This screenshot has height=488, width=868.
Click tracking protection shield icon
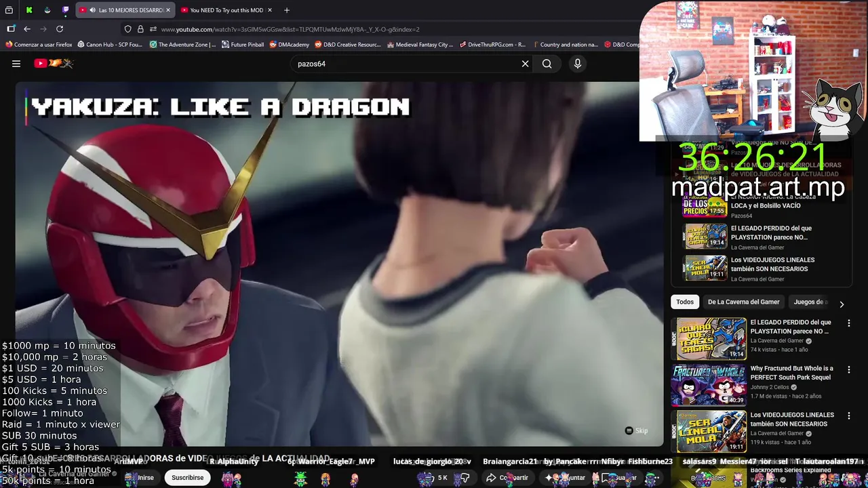(x=127, y=29)
